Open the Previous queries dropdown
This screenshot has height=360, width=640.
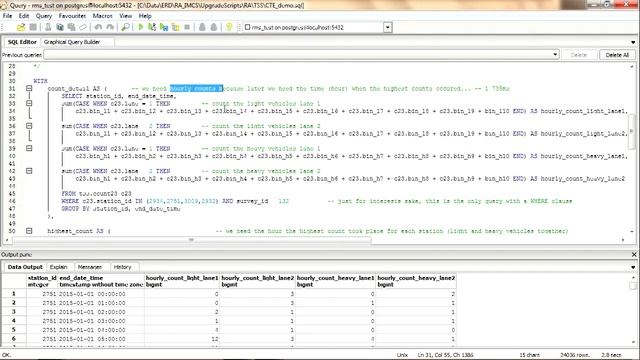555,55
